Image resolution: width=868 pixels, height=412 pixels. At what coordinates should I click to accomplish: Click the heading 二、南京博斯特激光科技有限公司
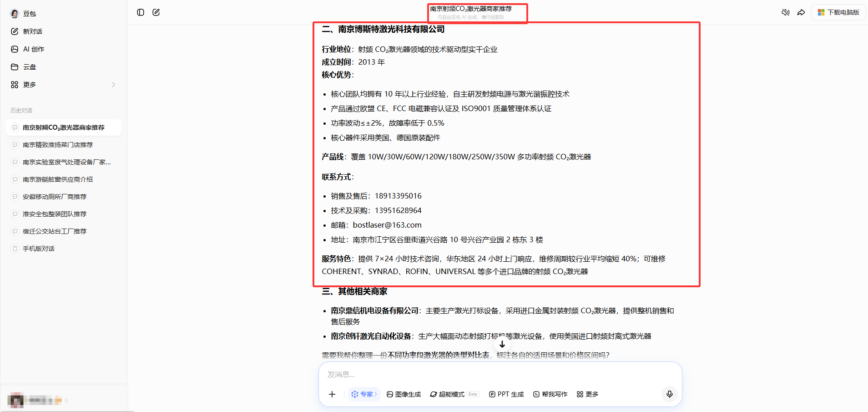tap(383, 29)
